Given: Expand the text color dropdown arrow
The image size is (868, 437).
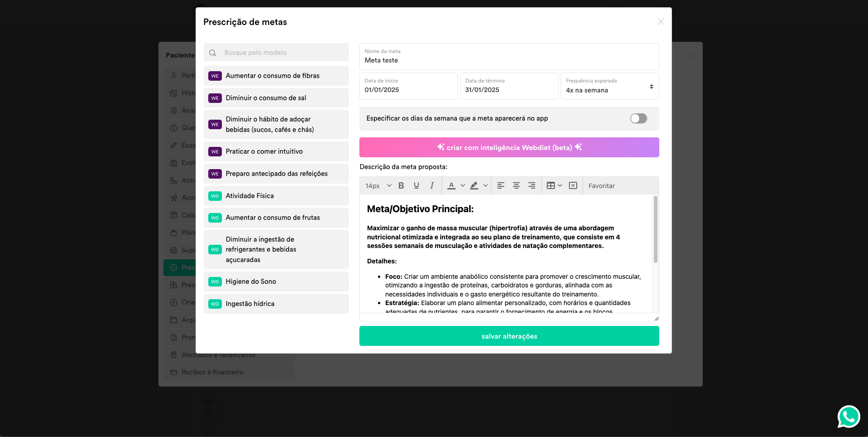Looking at the screenshot, I should click(x=463, y=185).
